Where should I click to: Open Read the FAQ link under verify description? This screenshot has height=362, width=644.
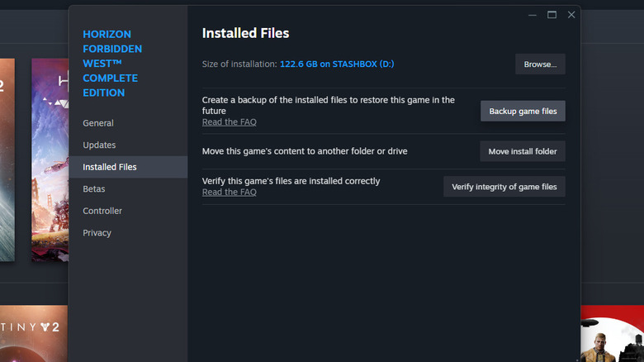229,192
